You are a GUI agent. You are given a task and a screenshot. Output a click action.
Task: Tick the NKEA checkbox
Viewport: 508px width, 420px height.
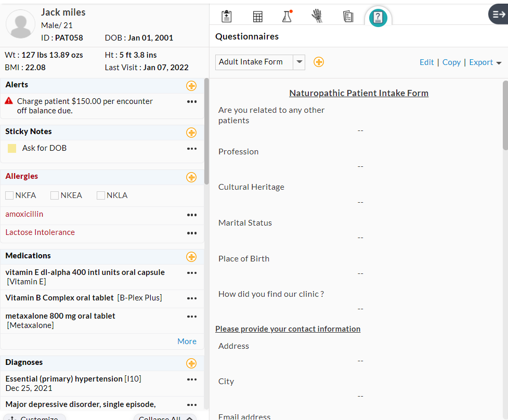55,195
